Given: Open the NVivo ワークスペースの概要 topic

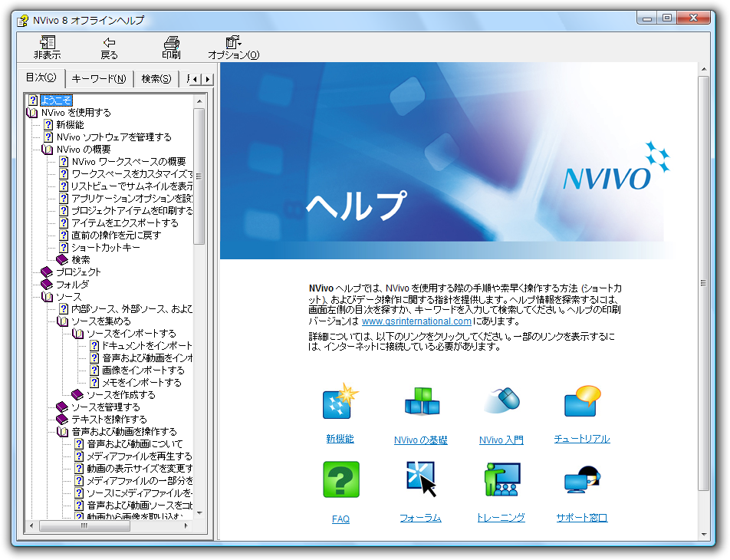Looking at the screenshot, I should [x=129, y=162].
